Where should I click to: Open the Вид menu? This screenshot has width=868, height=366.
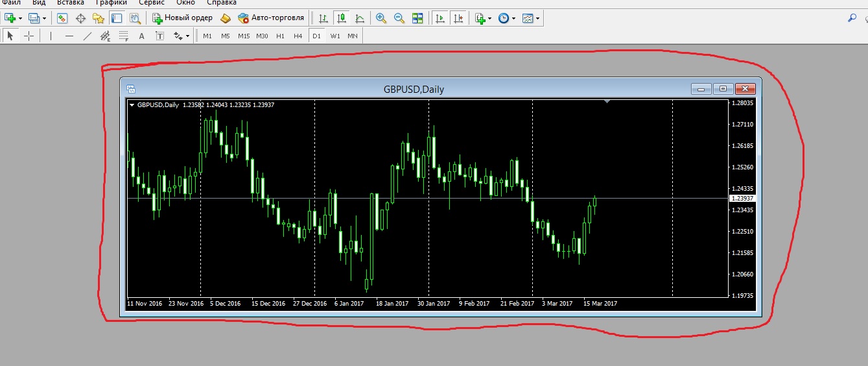pyautogui.click(x=39, y=3)
